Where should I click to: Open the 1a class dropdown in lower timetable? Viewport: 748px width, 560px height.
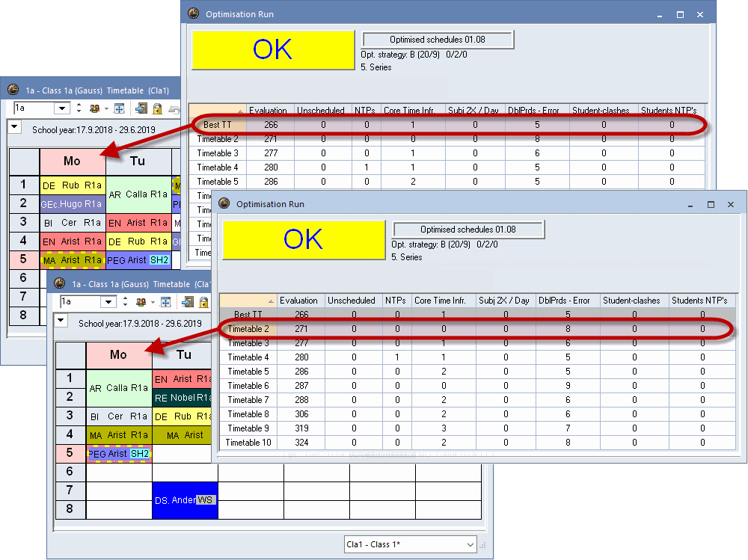point(108,302)
